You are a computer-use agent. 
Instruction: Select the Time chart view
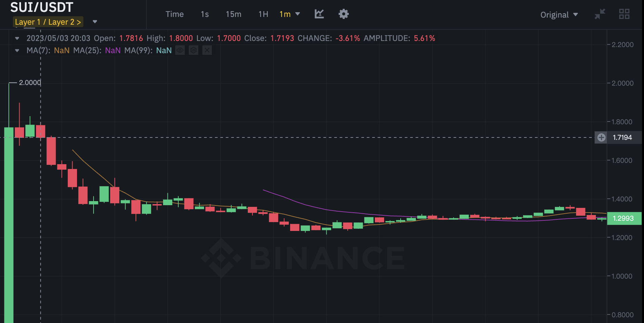(175, 14)
